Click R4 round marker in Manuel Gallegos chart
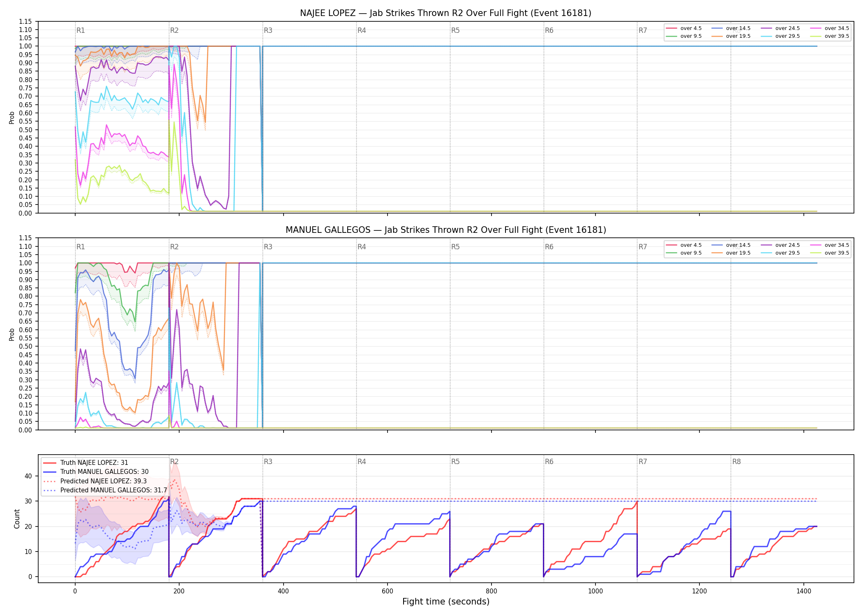863x616 pixels. point(362,247)
